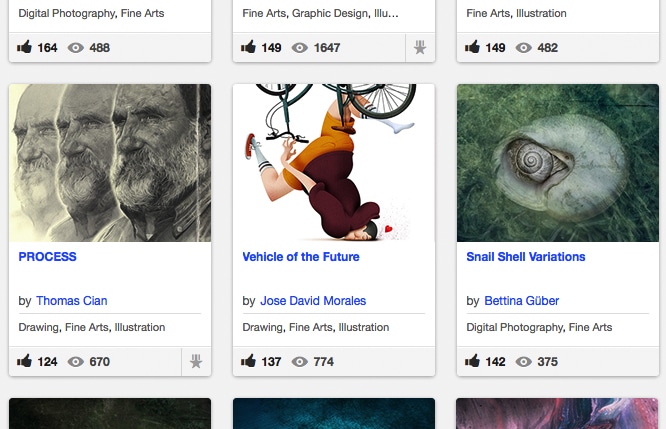Click thumbs-up icon on Snail Shell Variations

[x=474, y=362]
